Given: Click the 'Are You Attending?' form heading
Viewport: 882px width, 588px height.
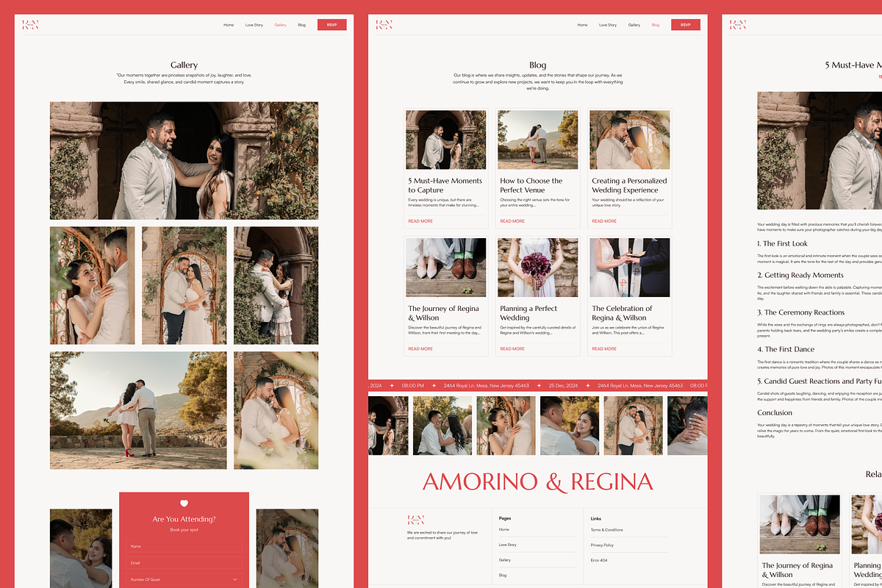Looking at the screenshot, I should point(184,519).
